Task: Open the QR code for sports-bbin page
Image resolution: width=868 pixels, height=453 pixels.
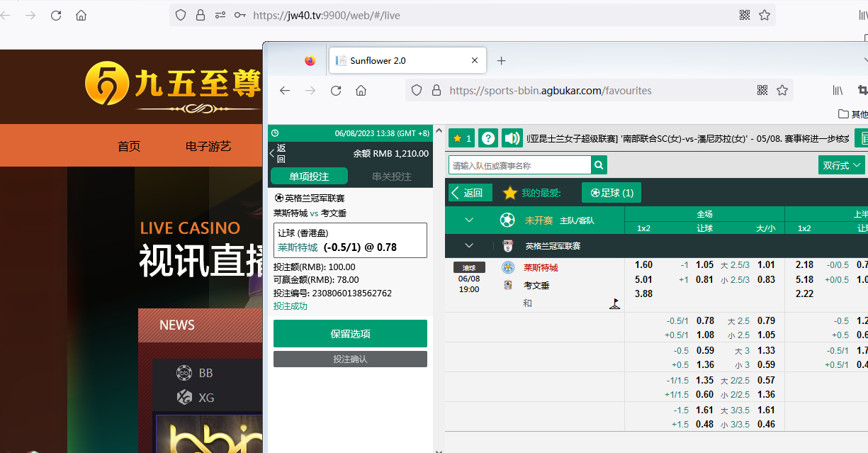Action: click(762, 90)
